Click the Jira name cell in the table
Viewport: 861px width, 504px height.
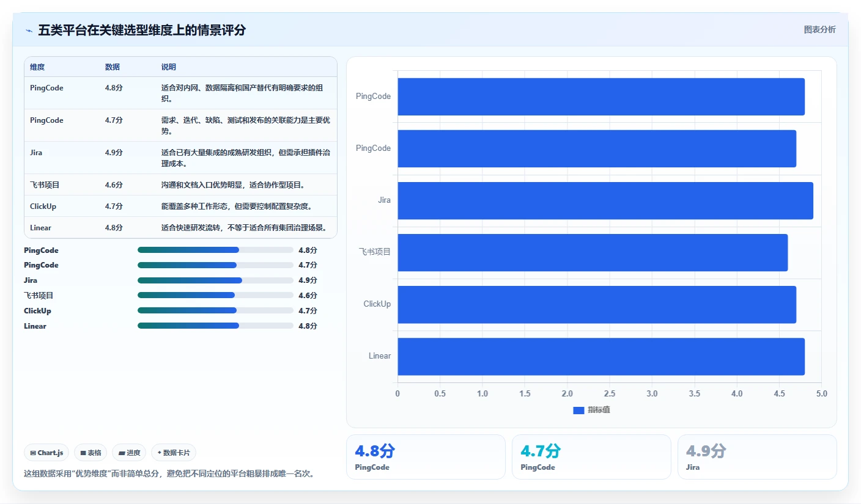tap(36, 153)
